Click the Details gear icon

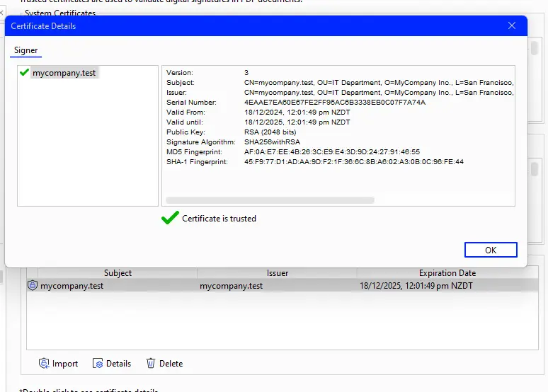point(98,364)
